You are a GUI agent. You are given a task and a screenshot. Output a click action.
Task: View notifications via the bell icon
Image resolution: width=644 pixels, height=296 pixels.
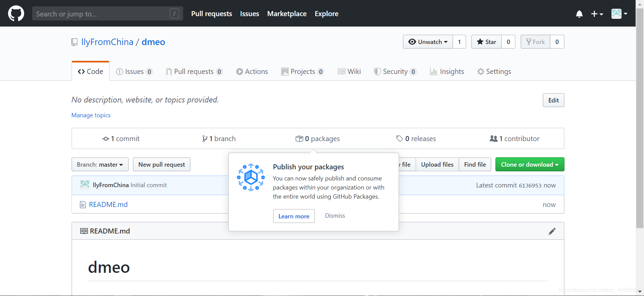[579, 14]
